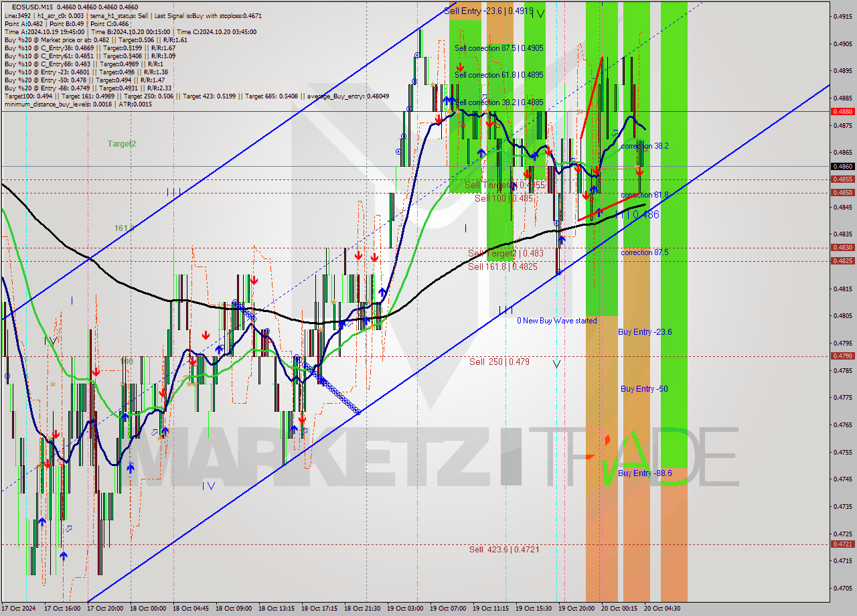The image size is (857, 616).
Task: Click the 'Buy %10 @ Entry -23: 0.4801' line
Action: coord(86,72)
